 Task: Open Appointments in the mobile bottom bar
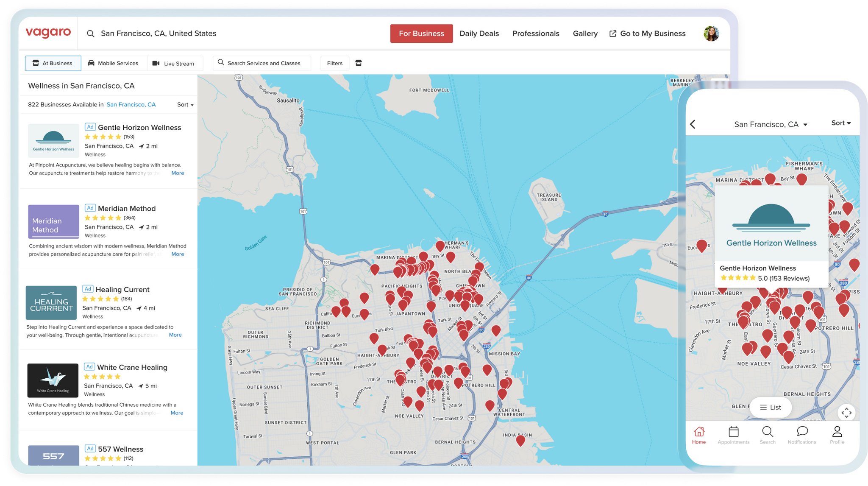coord(734,435)
